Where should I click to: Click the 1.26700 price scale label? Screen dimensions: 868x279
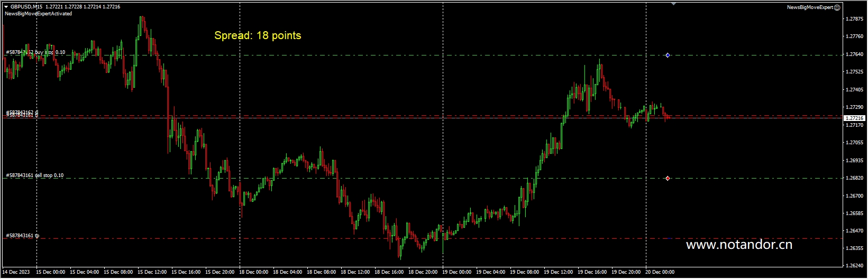tap(855, 196)
